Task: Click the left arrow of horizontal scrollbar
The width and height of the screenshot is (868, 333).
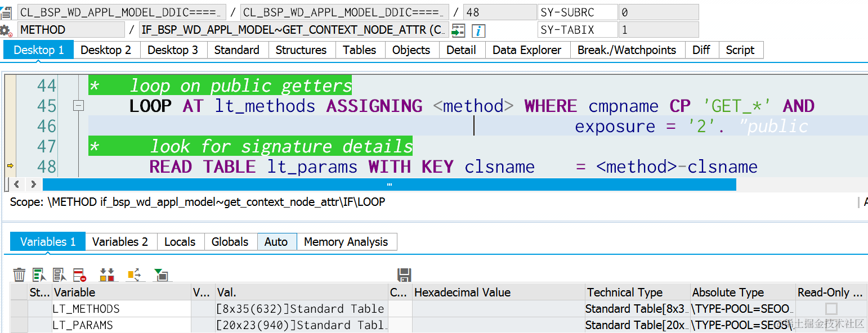Action: pos(17,184)
